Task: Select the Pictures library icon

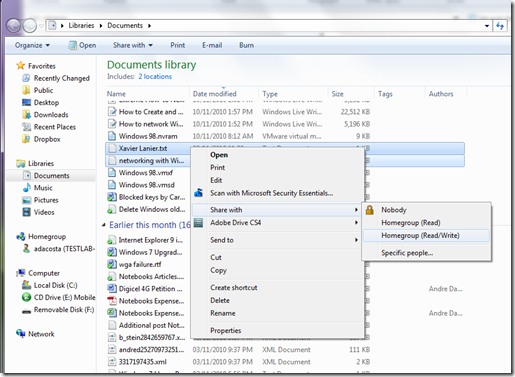Action: (26, 200)
